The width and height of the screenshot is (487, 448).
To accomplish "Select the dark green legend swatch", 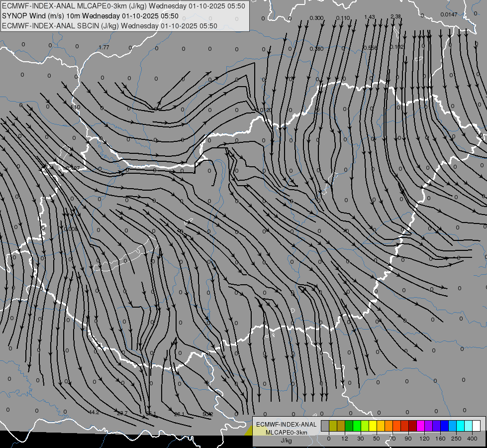I will pyautogui.click(x=349, y=426).
